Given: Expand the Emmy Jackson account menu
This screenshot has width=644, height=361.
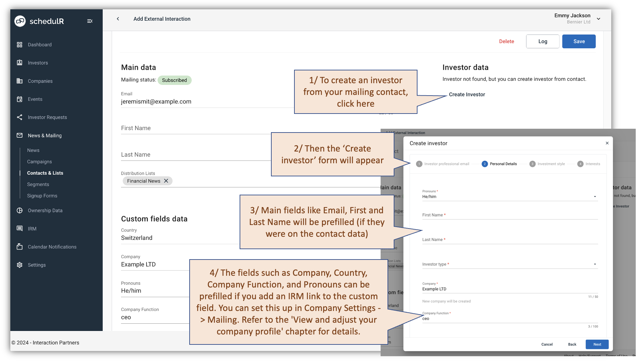Looking at the screenshot, I should [x=598, y=19].
